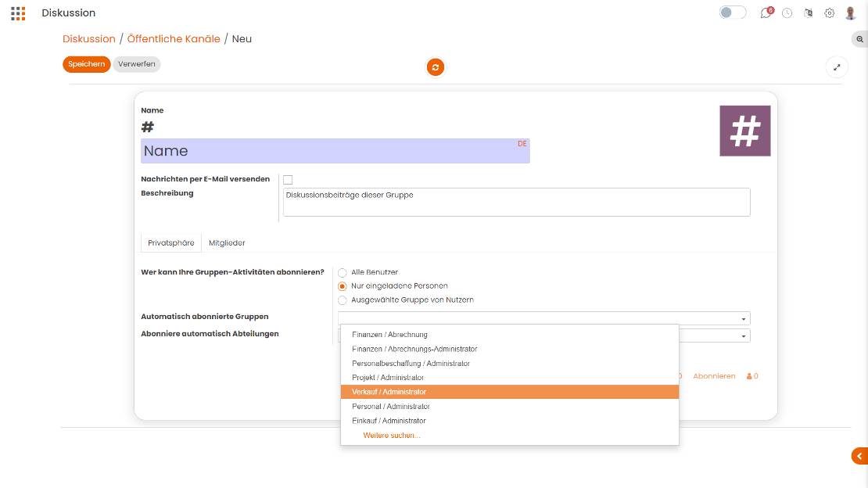868x488 pixels.
Task: Switch to the Privatsphäre tab
Action: (x=171, y=243)
